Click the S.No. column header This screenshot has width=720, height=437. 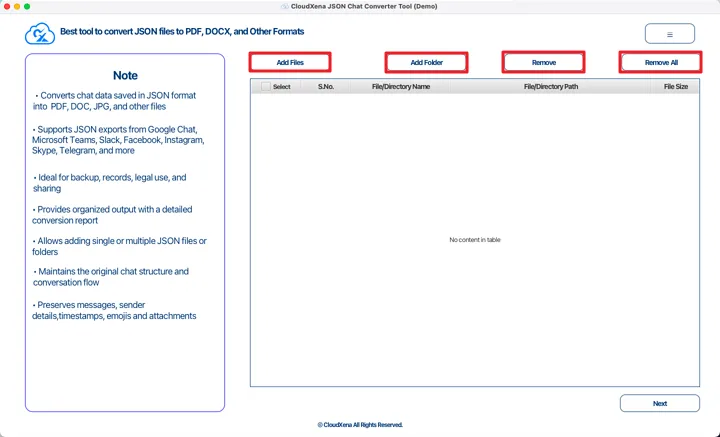pyautogui.click(x=326, y=87)
